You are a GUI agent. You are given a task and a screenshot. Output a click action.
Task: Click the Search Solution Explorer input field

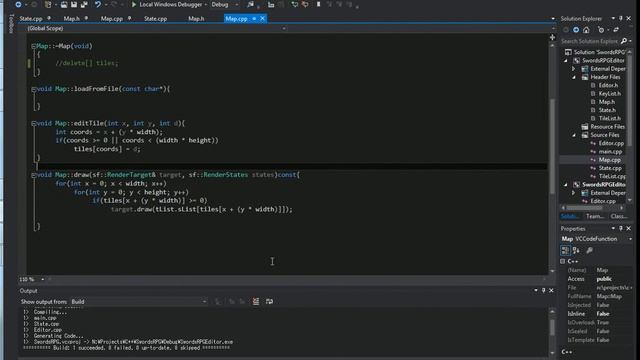589,41
